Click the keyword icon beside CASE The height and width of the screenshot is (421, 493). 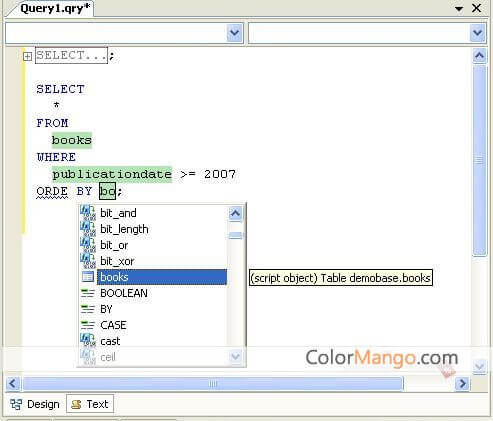pos(88,325)
